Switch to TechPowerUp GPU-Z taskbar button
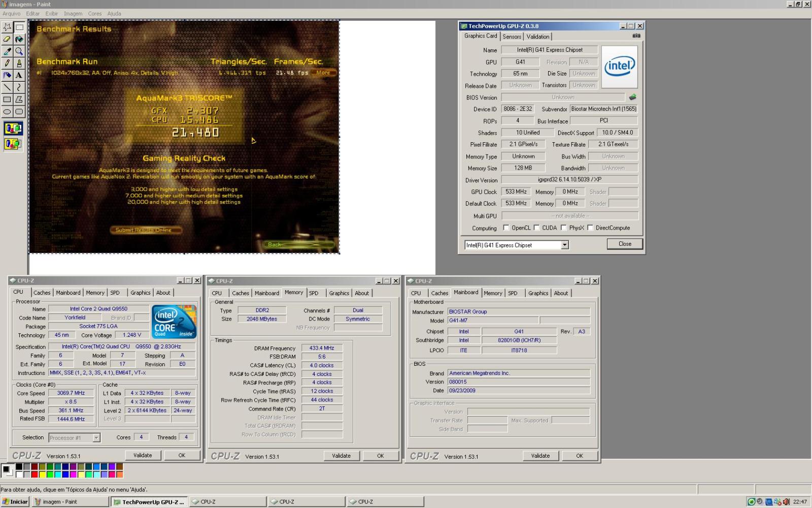812x508 pixels. [x=149, y=502]
